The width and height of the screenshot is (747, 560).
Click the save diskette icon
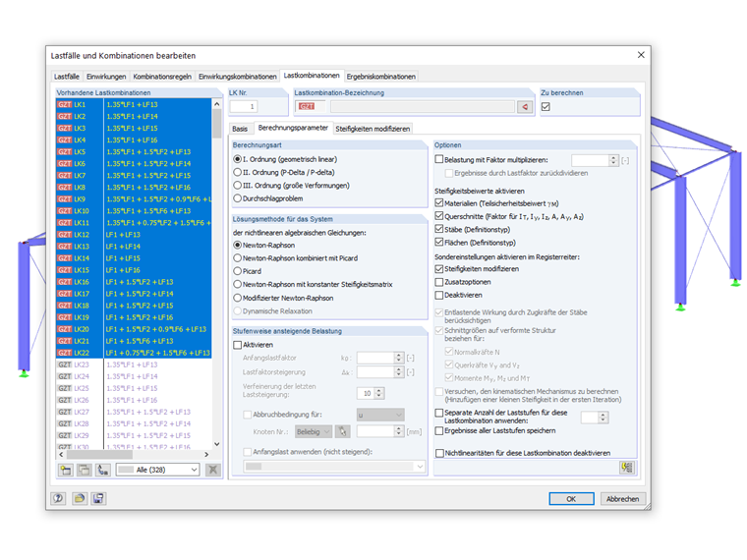(98, 498)
